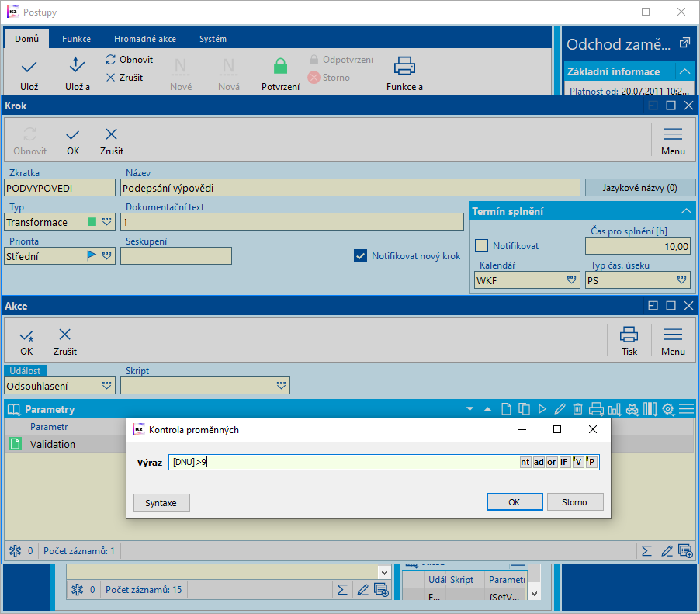Click the printer icon in Parametry bar
This screenshot has width=700, height=614.
[x=596, y=408]
